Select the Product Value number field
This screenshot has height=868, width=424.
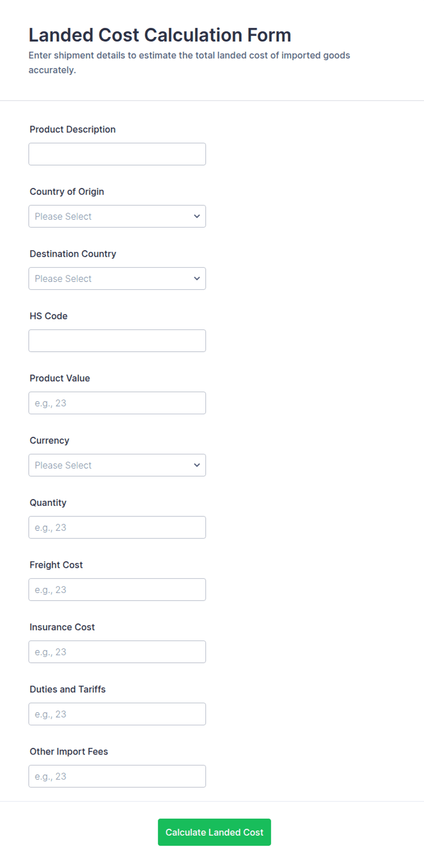tap(117, 403)
